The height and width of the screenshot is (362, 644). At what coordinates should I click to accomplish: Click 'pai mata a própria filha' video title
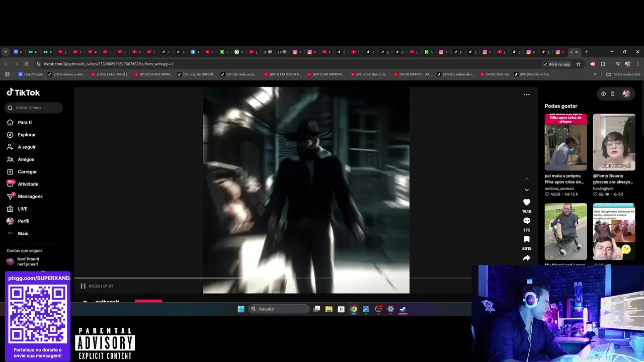[565, 179]
